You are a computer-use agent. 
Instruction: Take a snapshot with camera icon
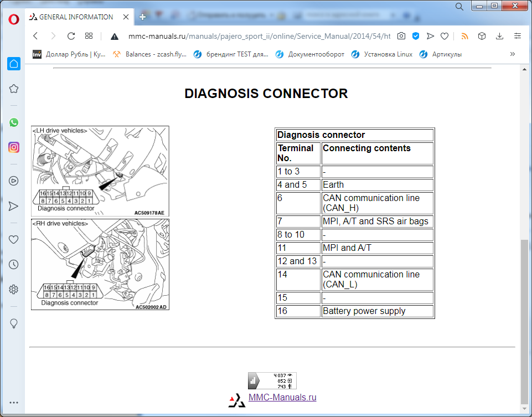[401, 36]
